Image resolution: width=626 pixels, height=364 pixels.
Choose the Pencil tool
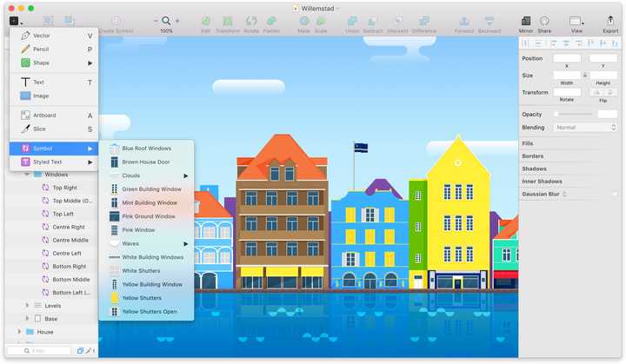click(54, 50)
